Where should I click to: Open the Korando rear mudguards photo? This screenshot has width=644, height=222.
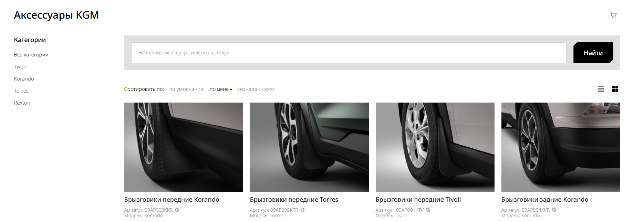point(560,147)
